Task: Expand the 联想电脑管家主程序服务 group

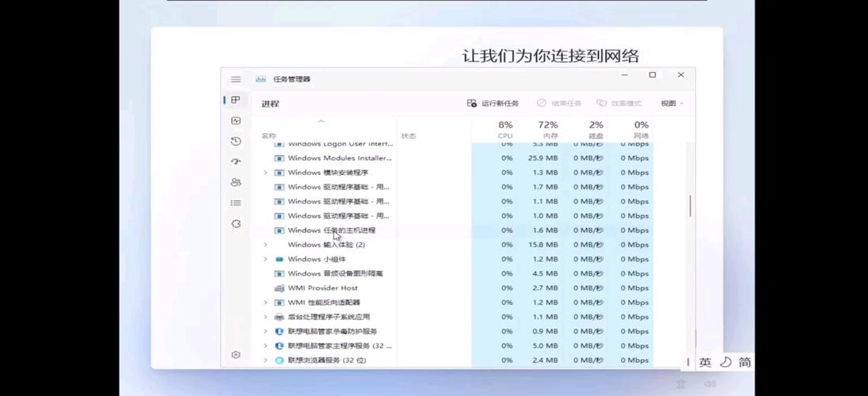Action: (265, 345)
